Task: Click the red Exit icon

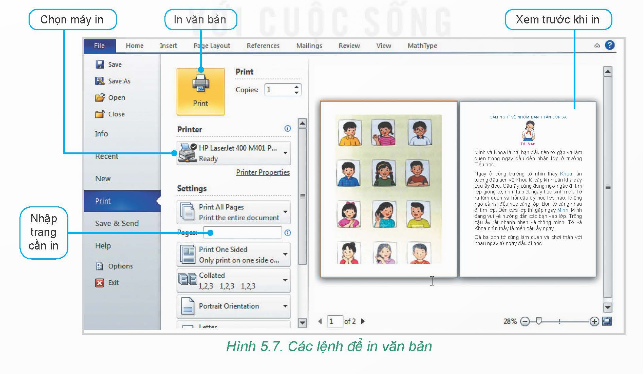Action: (100, 283)
